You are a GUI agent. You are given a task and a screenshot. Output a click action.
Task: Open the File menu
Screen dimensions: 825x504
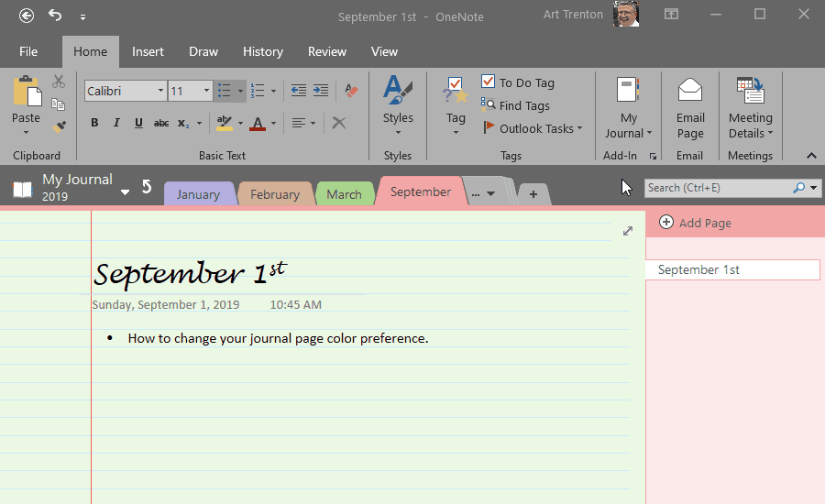point(28,51)
